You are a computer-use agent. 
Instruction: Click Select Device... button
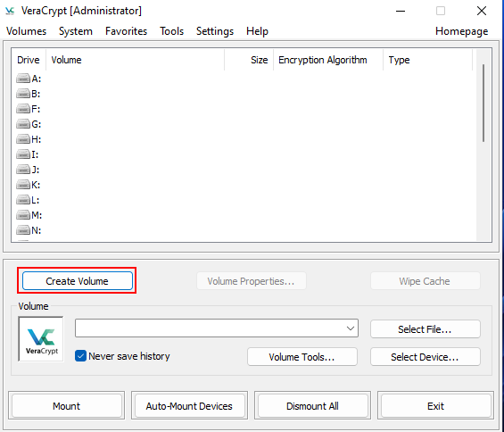tap(426, 357)
